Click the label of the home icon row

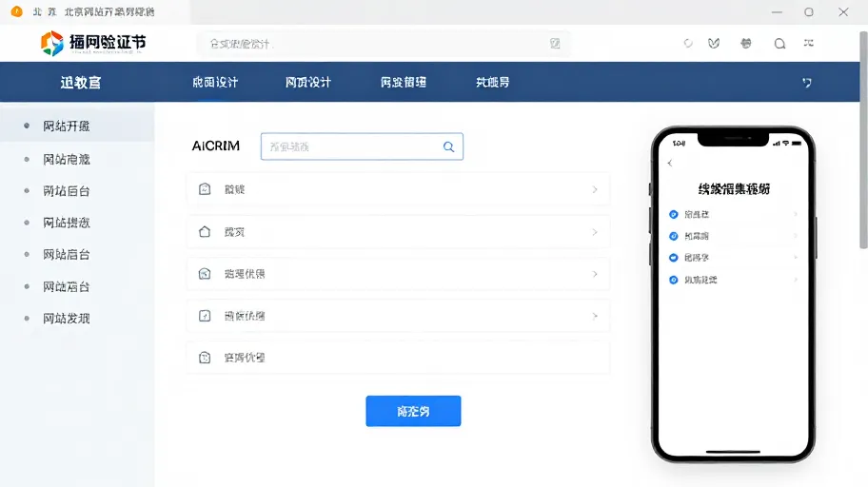pyautogui.click(x=235, y=232)
